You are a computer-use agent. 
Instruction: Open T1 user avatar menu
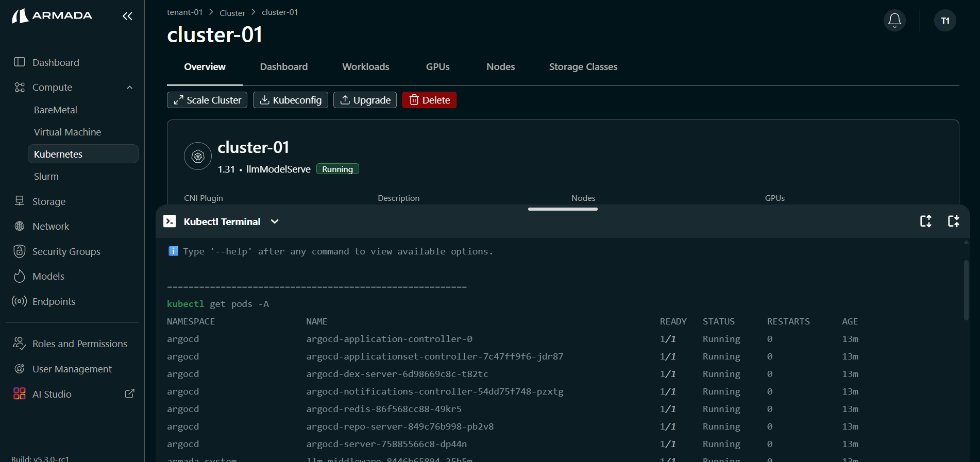945,21
